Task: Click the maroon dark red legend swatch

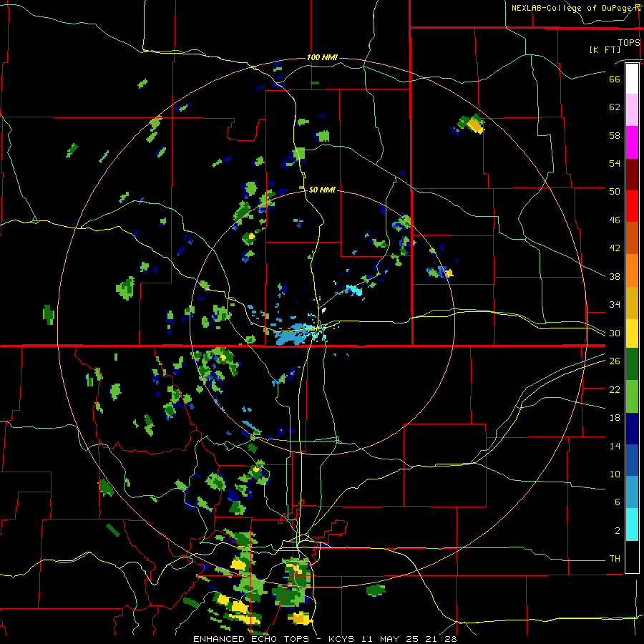Action: (632, 175)
